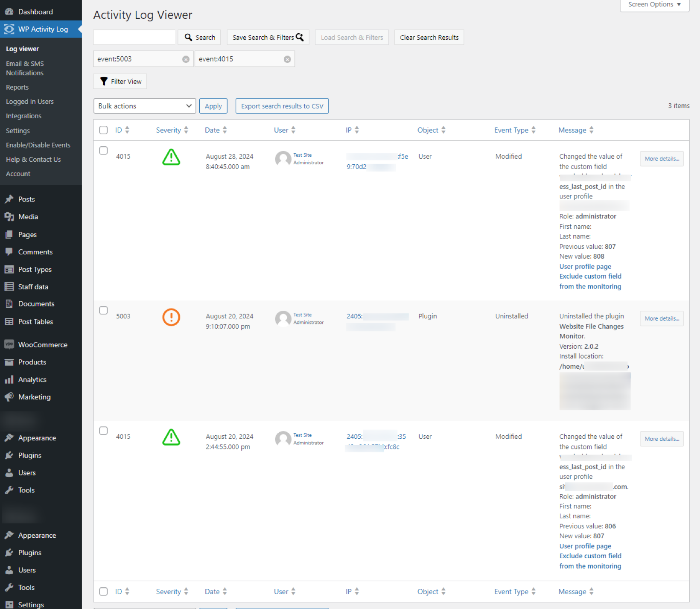The image size is (700, 609).
Task: Sort the table by Date column arrows
Action: pos(225,130)
